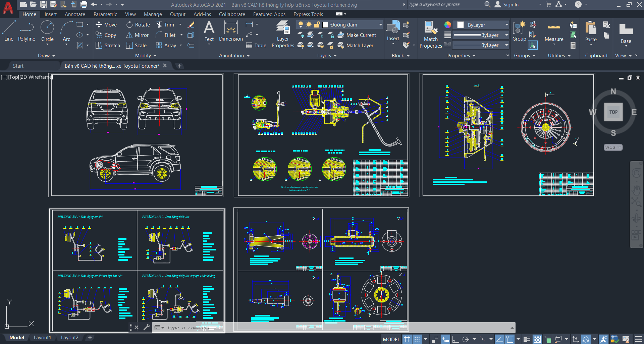This screenshot has height=344, width=644.
Task: Toggle object snap tracking in status bar
Action: coord(499,339)
